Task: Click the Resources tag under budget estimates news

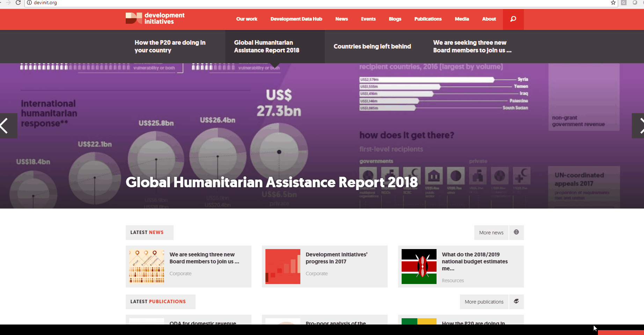Action: [453, 281]
